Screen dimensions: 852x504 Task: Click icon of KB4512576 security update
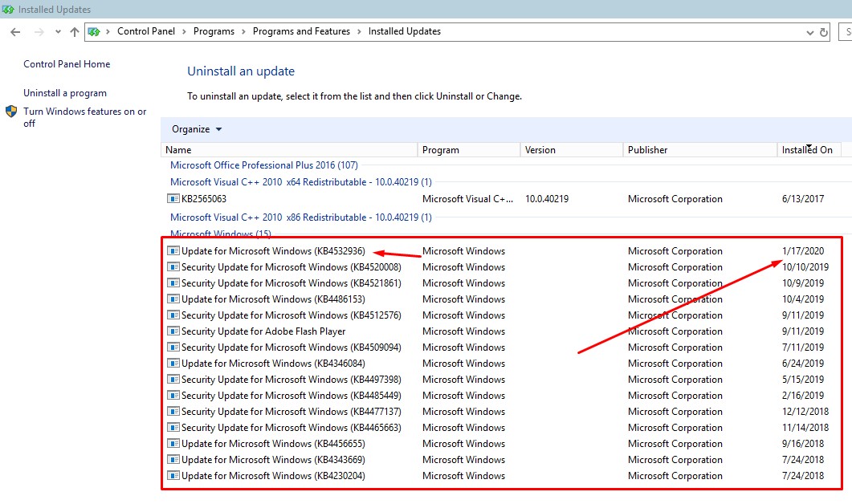[x=173, y=315]
